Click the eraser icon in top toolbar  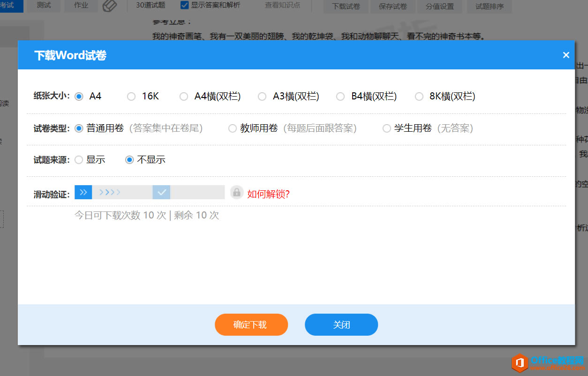click(x=109, y=6)
